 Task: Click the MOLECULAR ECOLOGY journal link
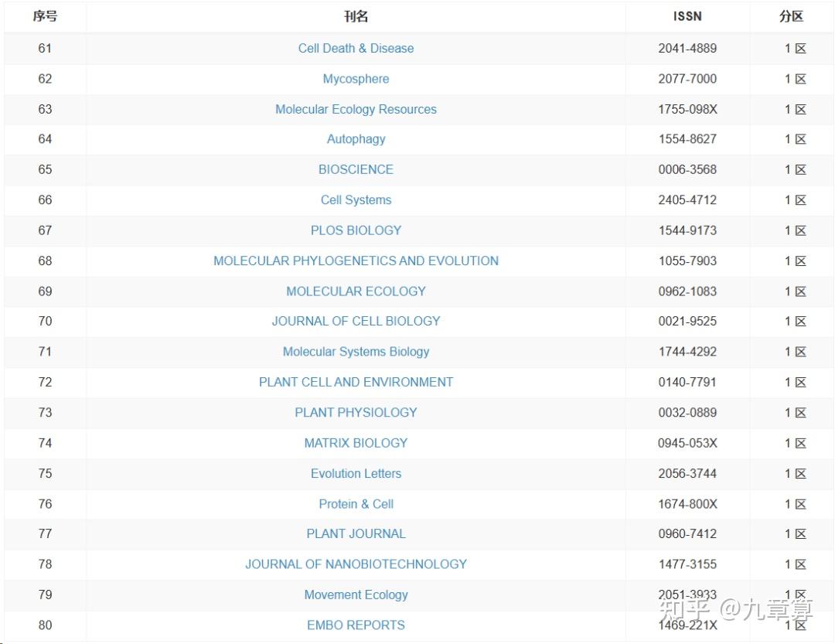pyautogui.click(x=356, y=291)
